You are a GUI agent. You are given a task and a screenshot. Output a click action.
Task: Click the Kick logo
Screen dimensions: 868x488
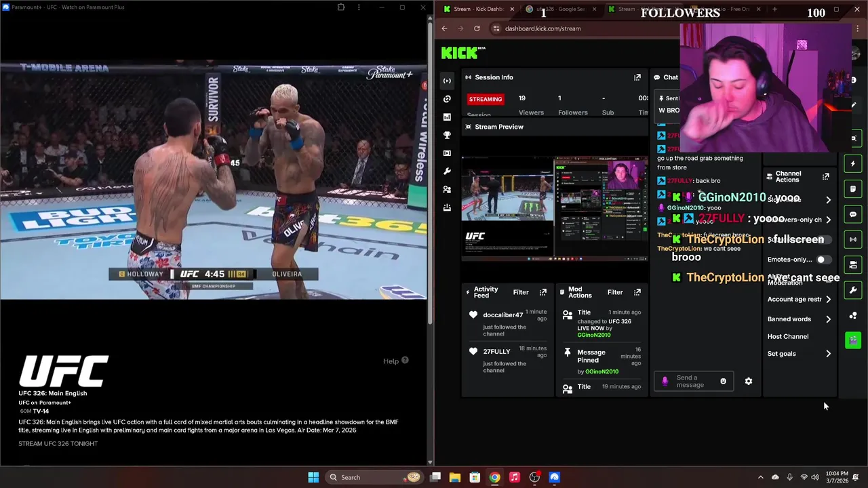(462, 53)
